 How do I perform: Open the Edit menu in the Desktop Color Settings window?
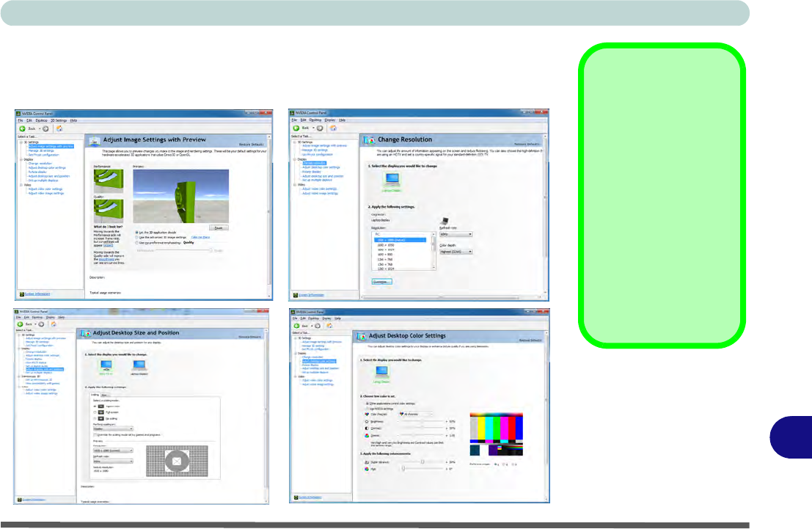(303, 318)
